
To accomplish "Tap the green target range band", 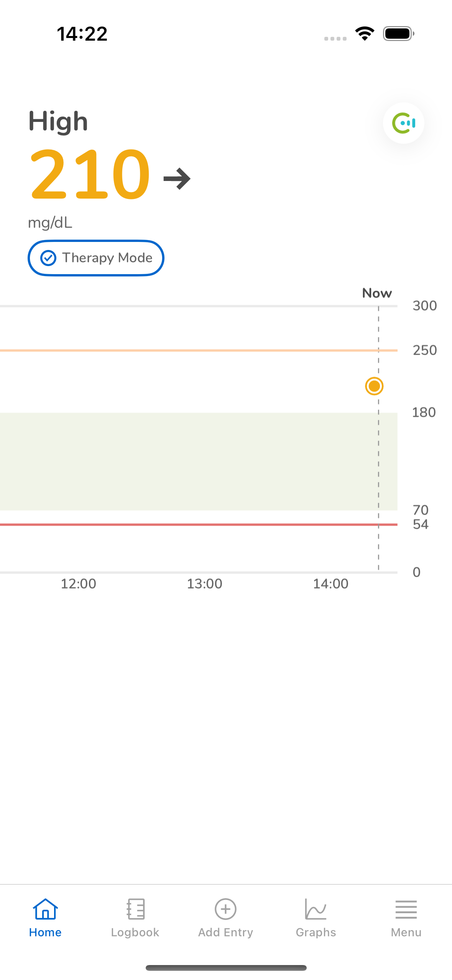I will (x=199, y=462).
